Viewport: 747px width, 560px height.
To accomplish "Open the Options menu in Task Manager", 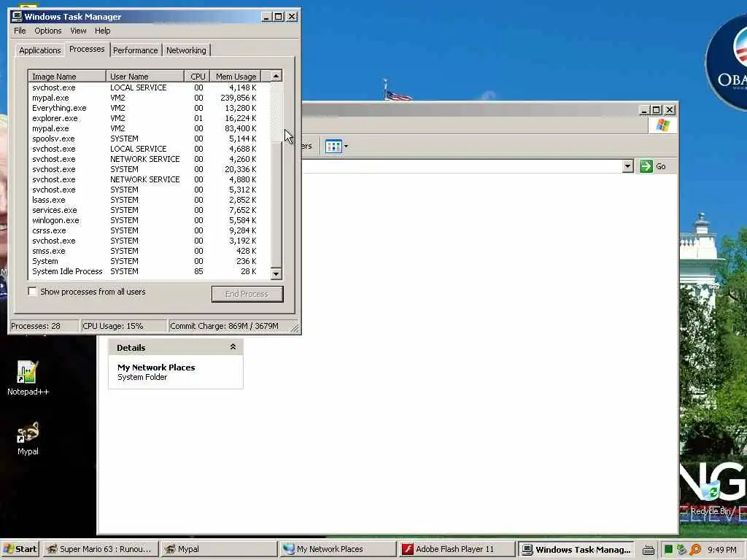I will click(47, 31).
